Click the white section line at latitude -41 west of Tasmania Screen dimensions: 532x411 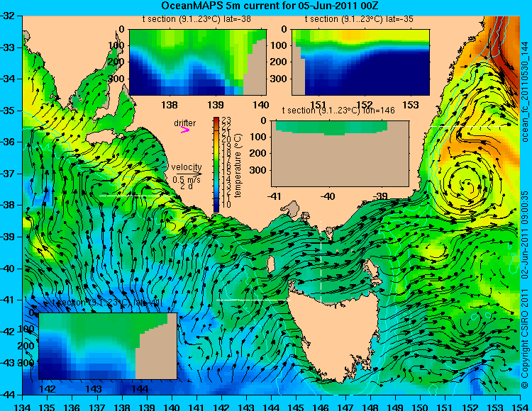[x=253, y=300]
